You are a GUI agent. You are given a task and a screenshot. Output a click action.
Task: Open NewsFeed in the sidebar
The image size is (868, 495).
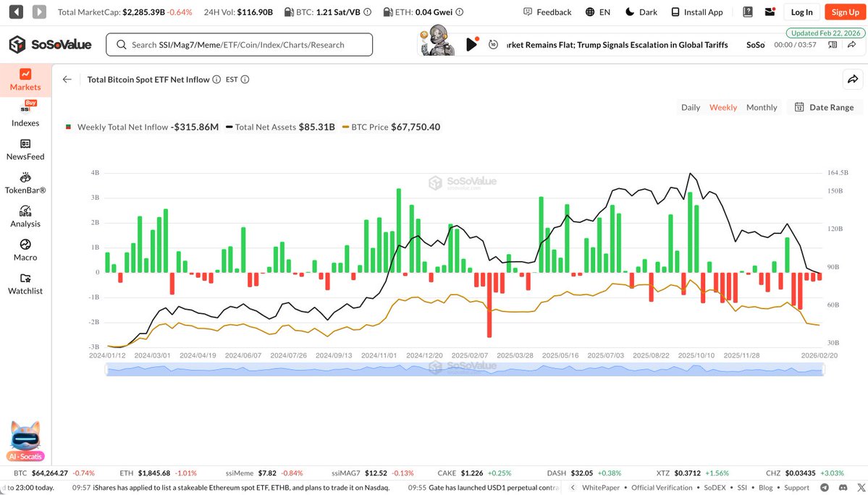tap(25, 150)
